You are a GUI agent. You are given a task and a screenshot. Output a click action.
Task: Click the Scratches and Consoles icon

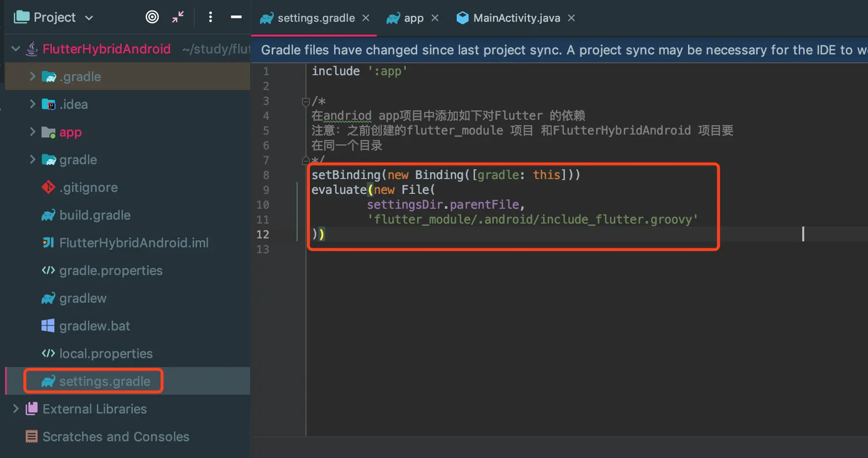coord(32,436)
